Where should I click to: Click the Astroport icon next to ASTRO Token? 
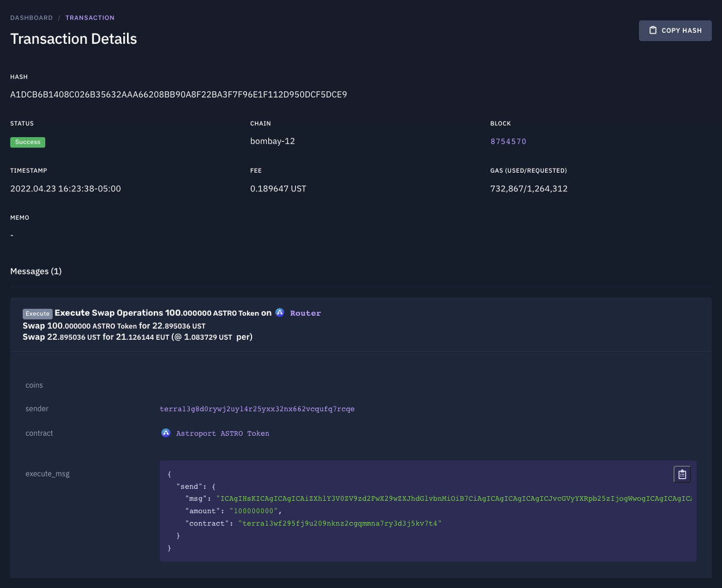pyautogui.click(x=166, y=433)
